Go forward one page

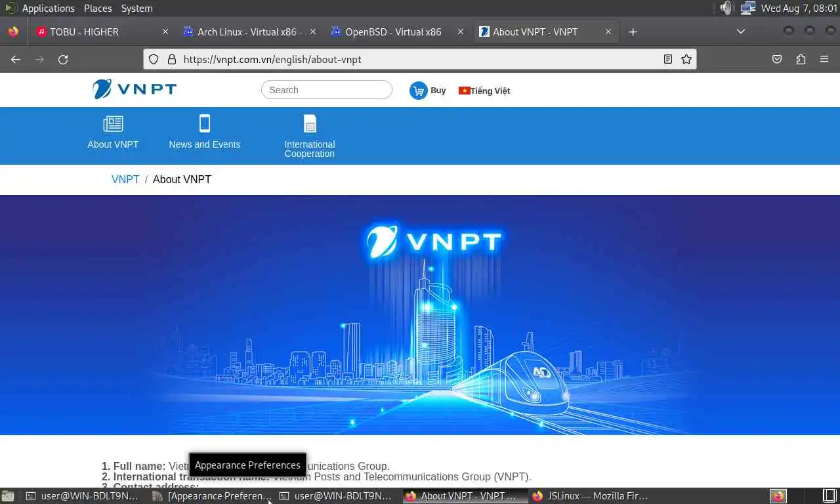point(39,59)
